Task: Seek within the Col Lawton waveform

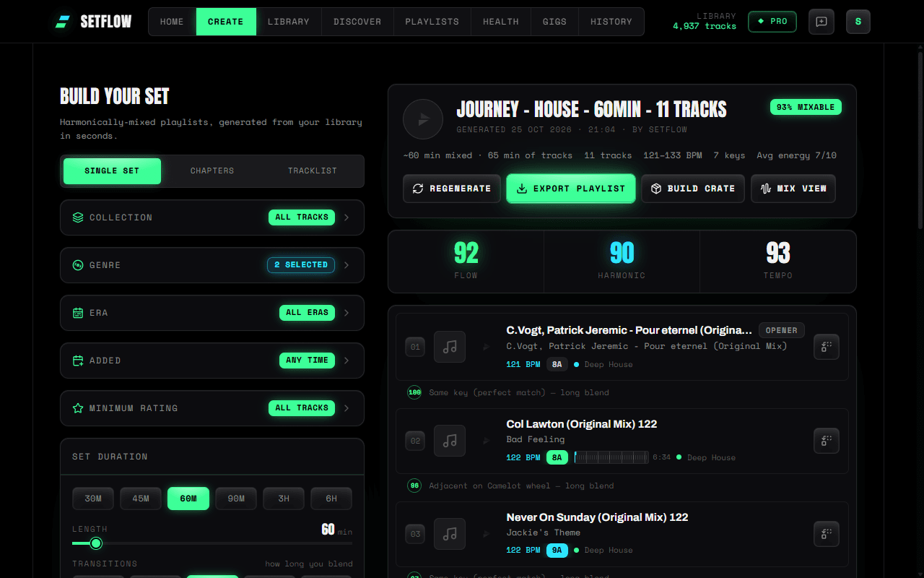Action: [611, 457]
